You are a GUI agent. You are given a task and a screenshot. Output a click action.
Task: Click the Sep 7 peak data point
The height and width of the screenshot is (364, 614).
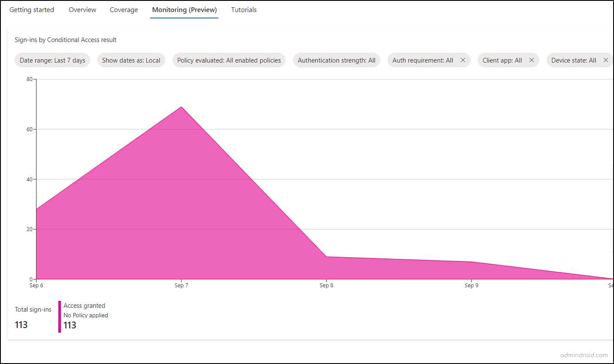click(181, 107)
